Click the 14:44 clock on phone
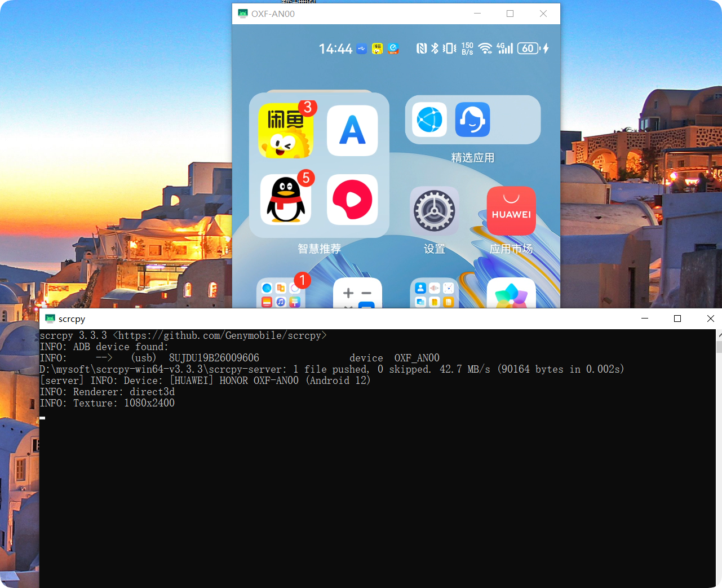Viewport: 722px width, 588px height. click(x=335, y=49)
